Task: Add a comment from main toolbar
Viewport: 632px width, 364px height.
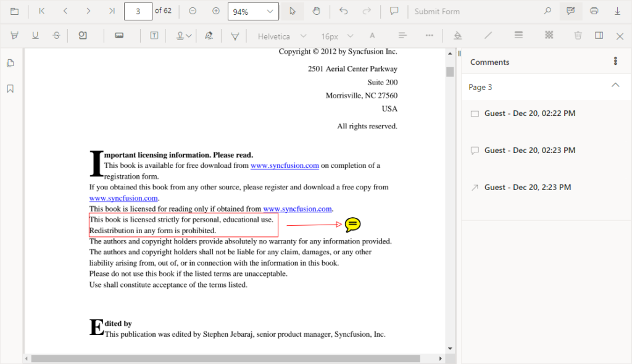Action: pos(394,11)
